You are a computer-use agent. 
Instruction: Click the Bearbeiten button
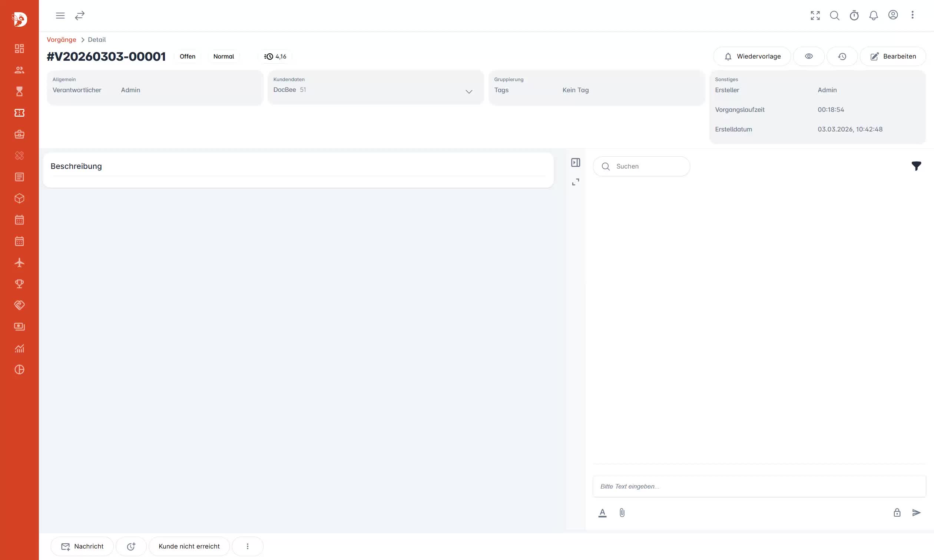pos(892,56)
